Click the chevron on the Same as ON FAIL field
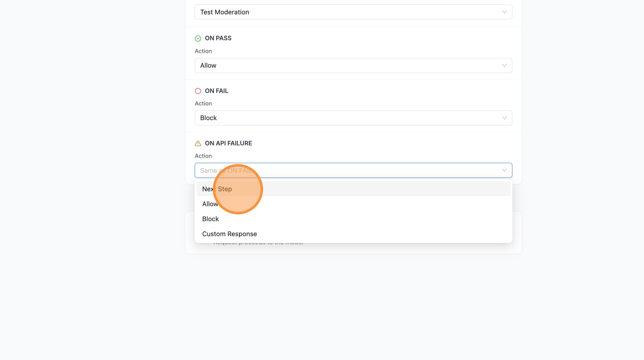The width and height of the screenshot is (644, 360). tap(505, 170)
